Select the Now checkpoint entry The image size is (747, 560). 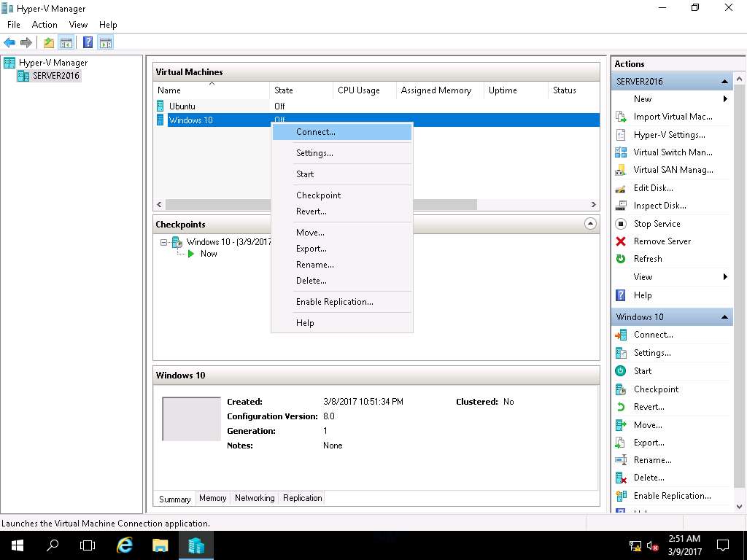coord(209,254)
